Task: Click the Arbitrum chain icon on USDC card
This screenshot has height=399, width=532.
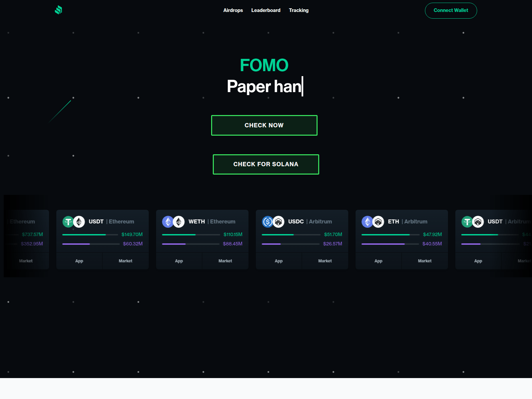Action: click(x=278, y=222)
